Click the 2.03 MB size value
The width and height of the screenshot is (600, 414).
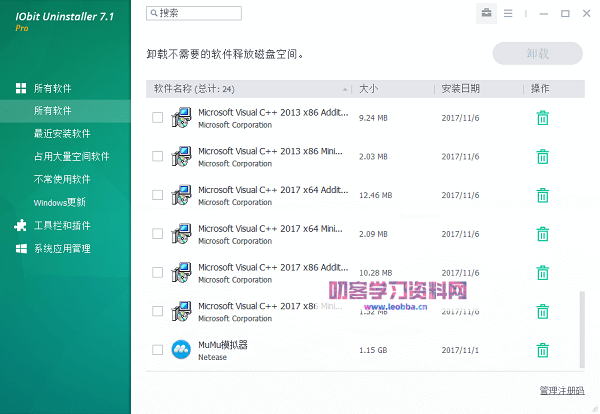[x=373, y=156]
